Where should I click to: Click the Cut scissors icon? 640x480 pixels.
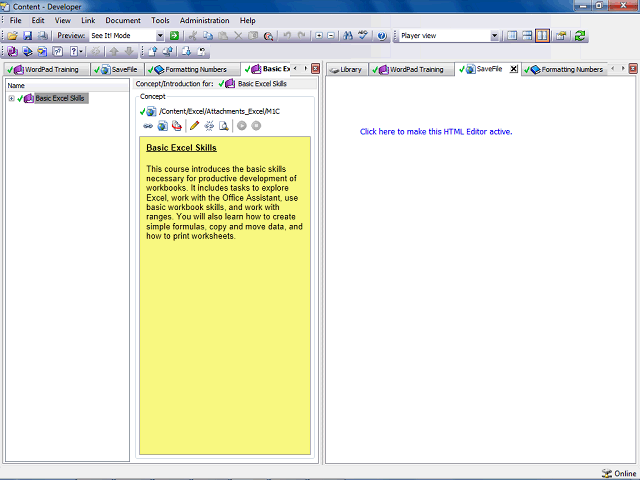(x=193, y=36)
